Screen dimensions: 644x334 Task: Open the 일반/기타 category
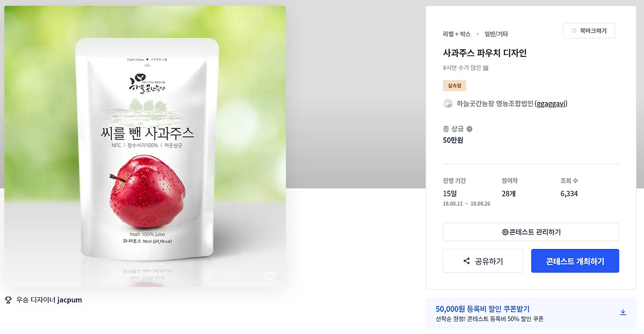[496, 34]
